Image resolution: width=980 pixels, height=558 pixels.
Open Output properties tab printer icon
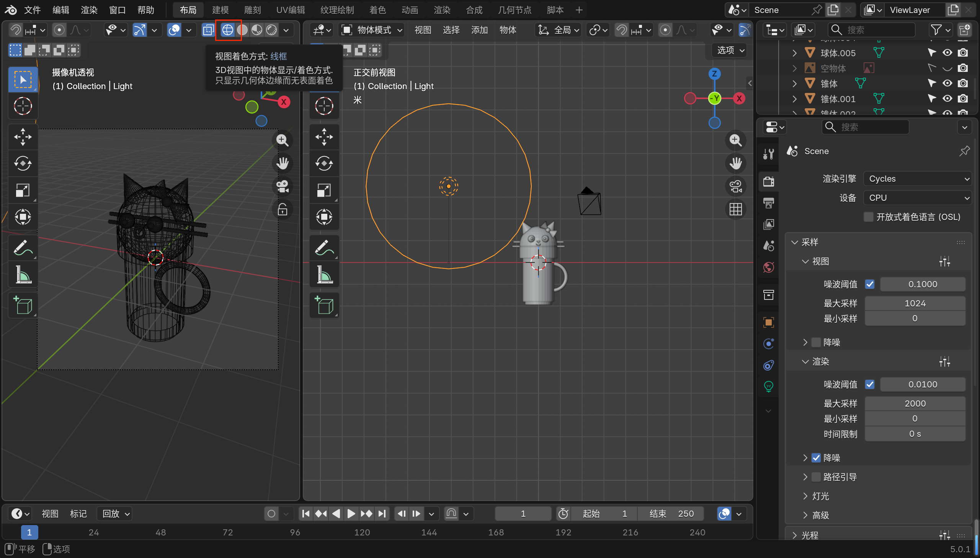click(768, 203)
